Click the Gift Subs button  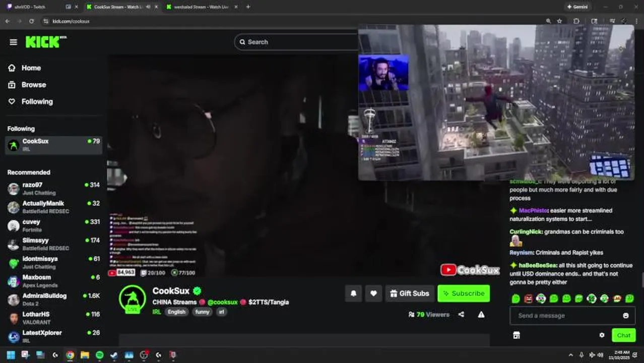click(409, 293)
